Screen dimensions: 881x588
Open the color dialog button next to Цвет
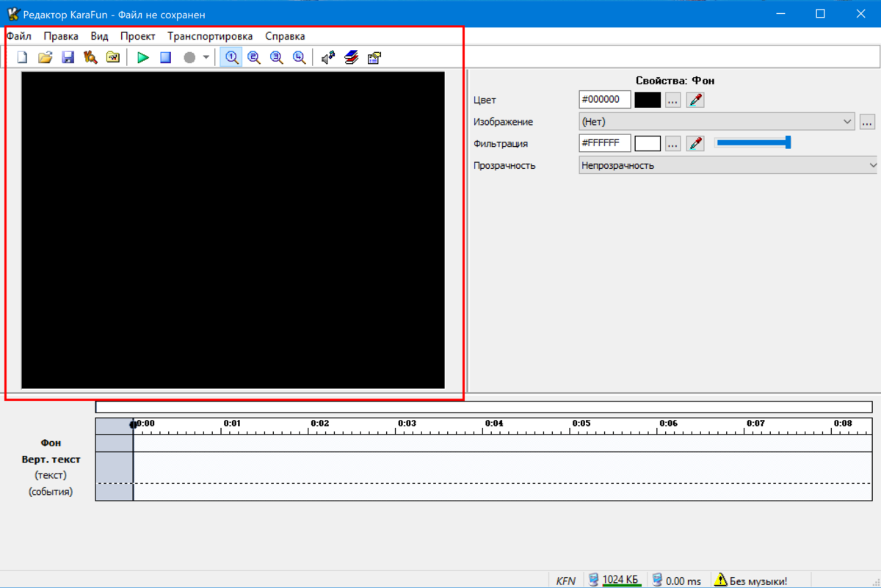click(x=673, y=100)
